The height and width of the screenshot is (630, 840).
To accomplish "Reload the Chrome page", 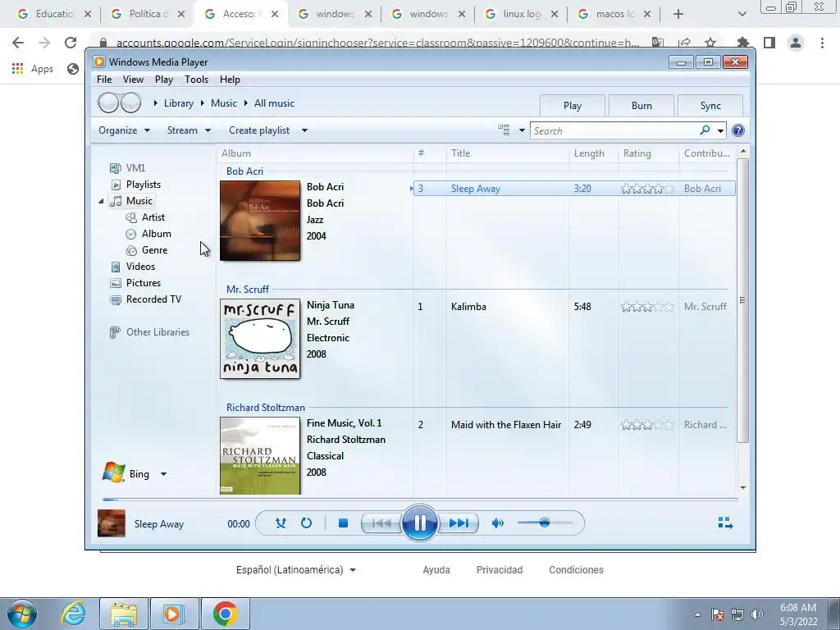I will click(71, 43).
